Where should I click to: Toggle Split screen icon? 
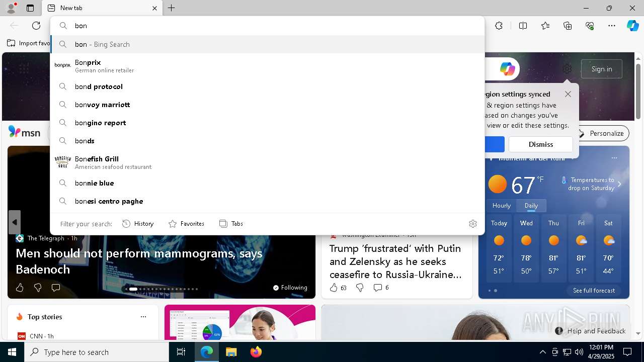(x=523, y=26)
